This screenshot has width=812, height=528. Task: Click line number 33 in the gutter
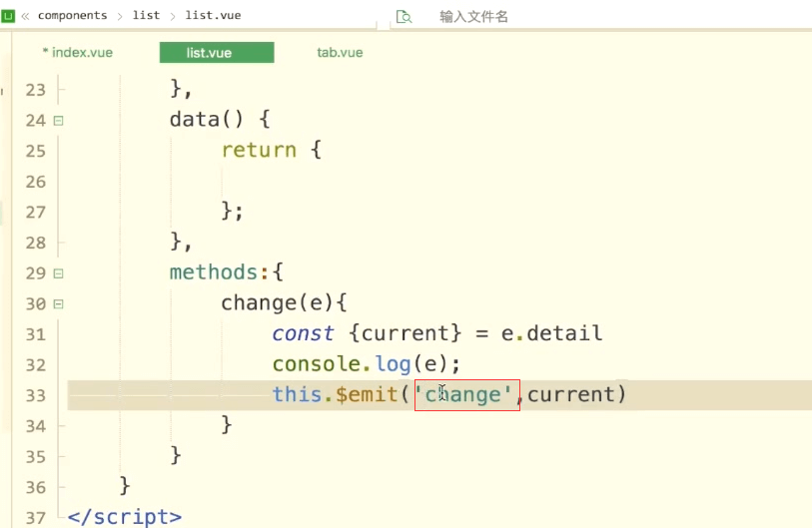point(36,395)
